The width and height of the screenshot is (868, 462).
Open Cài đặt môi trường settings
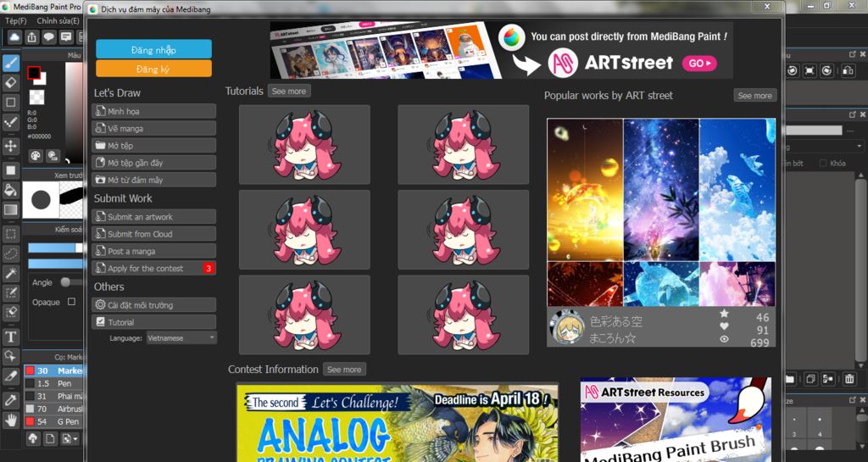[x=154, y=305]
